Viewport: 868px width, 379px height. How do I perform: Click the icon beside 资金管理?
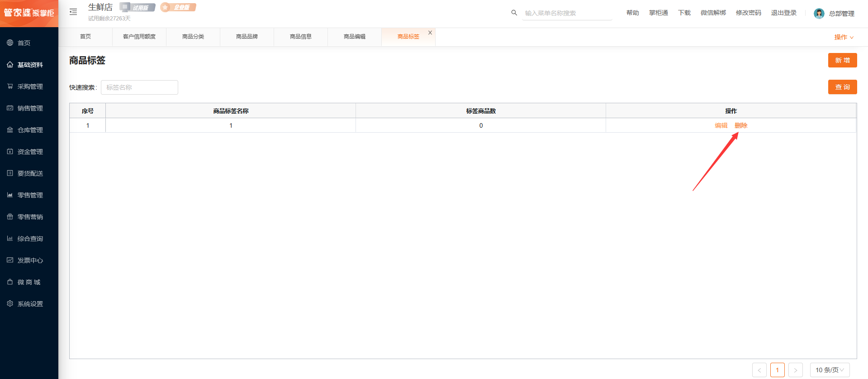tap(10, 151)
